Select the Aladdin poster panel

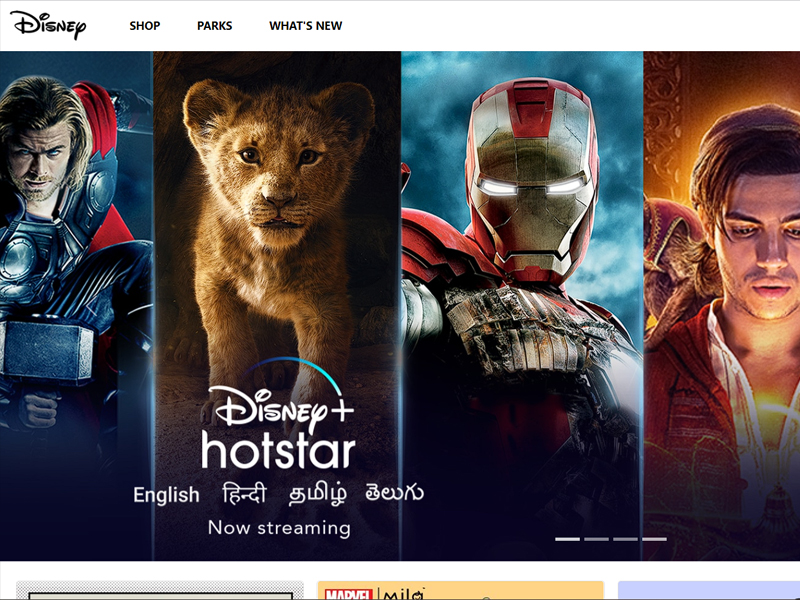(722, 250)
